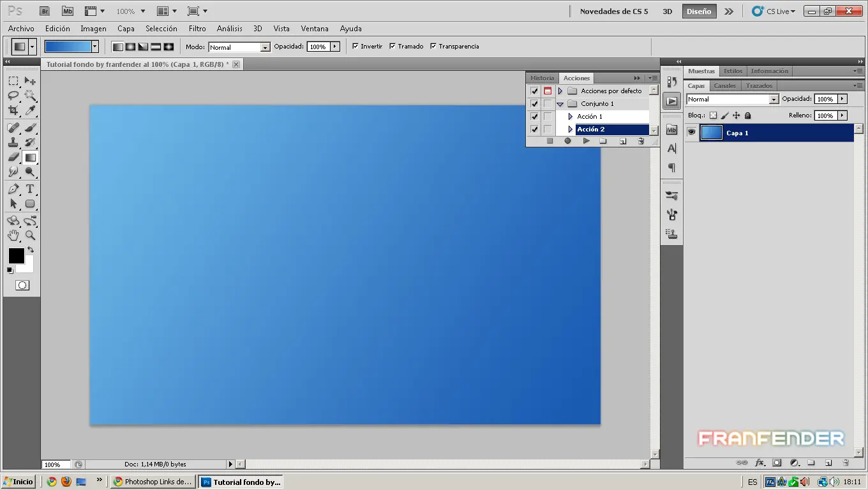Viewport: 868px width, 490px height.
Task: Open the gradient picker dropdown arrow
Action: [x=94, y=47]
